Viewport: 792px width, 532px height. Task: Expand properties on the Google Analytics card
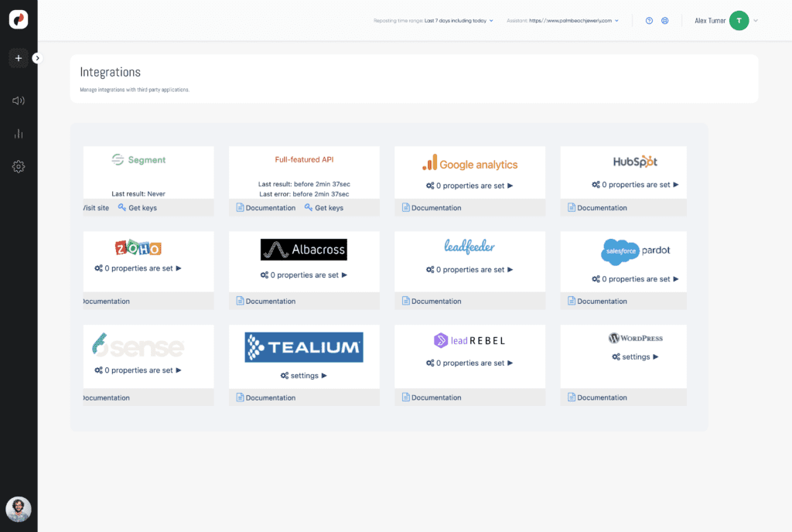pyautogui.click(x=470, y=184)
